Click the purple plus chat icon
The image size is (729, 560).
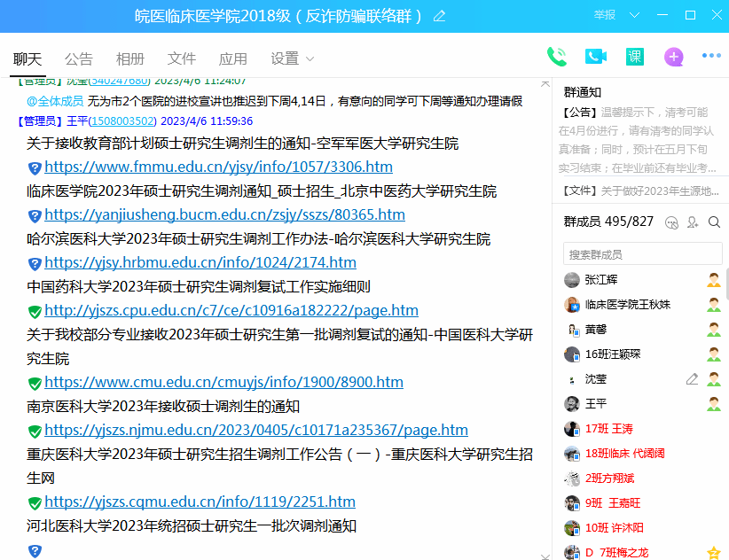[x=674, y=58]
